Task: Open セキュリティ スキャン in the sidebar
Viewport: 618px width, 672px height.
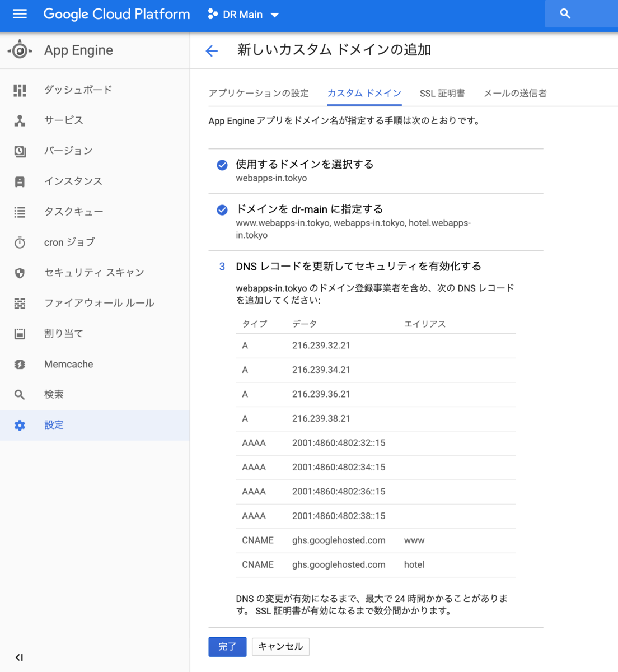Action: (94, 273)
